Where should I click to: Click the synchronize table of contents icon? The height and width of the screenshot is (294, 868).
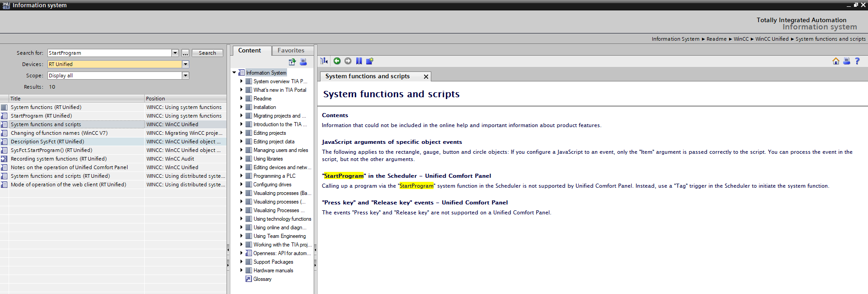tap(324, 61)
